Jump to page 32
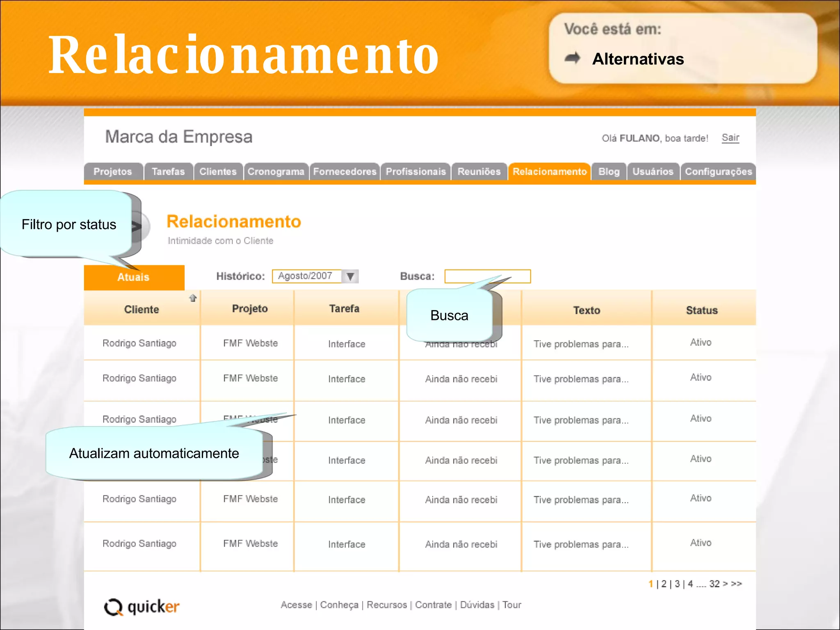 [x=714, y=584]
